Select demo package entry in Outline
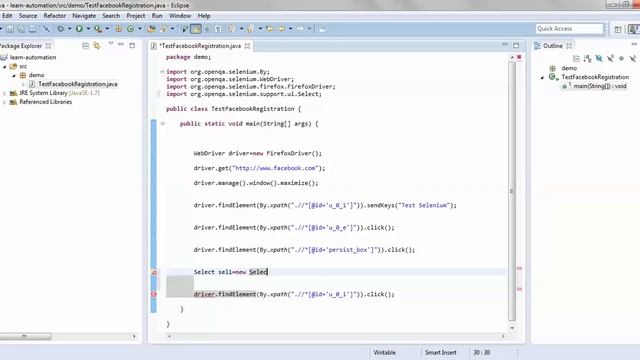 pos(569,68)
